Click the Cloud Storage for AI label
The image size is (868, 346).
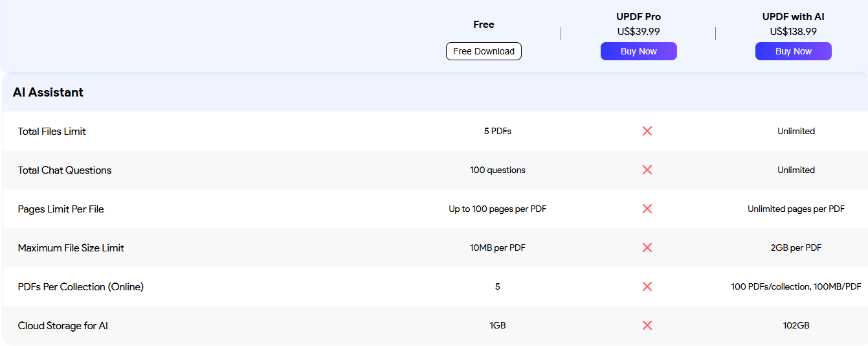[63, 325]
